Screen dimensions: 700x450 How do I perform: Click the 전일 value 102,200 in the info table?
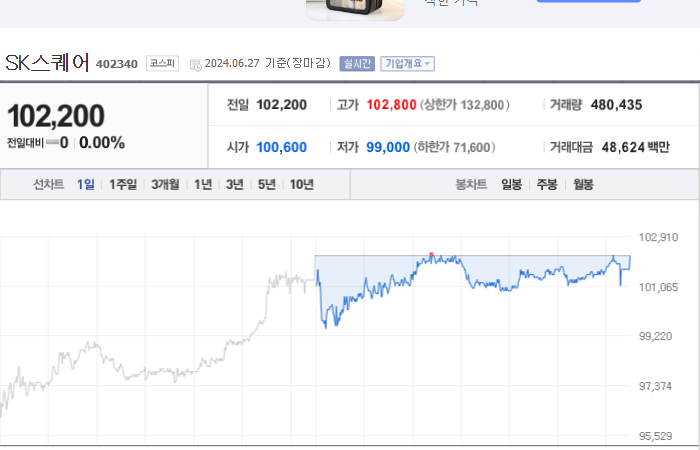pyautogui.click(x=281, y=105)
